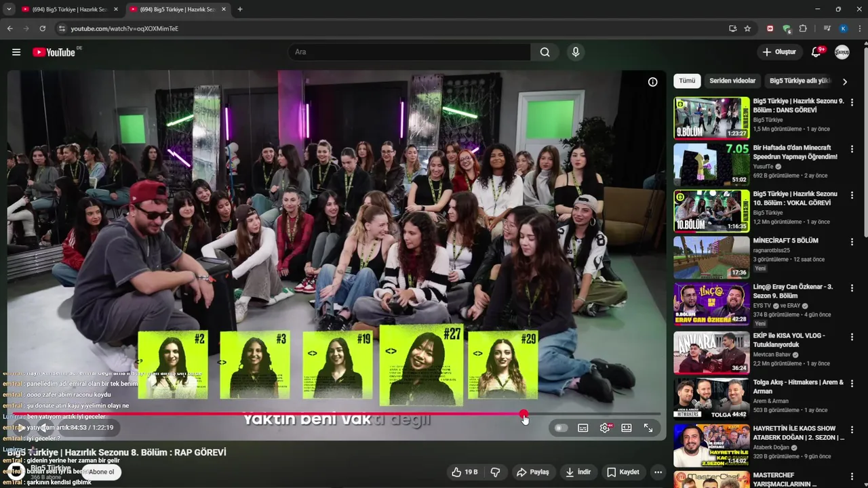Open the HAYRETTİN İLE KAOS SHOW thumbnail

tap(711, 445)
